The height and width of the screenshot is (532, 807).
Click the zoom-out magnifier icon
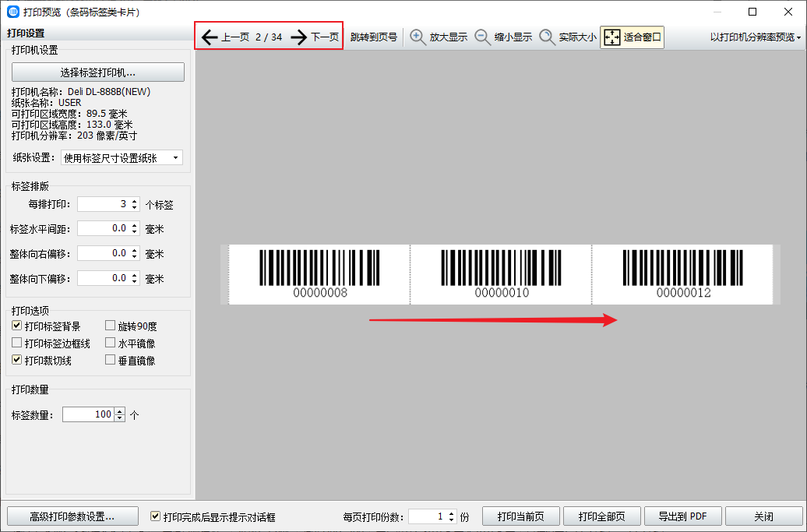pos(483,37)
